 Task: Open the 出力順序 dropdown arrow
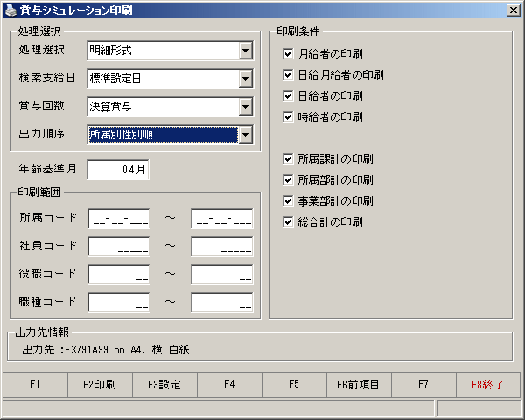tap(246, 135)
